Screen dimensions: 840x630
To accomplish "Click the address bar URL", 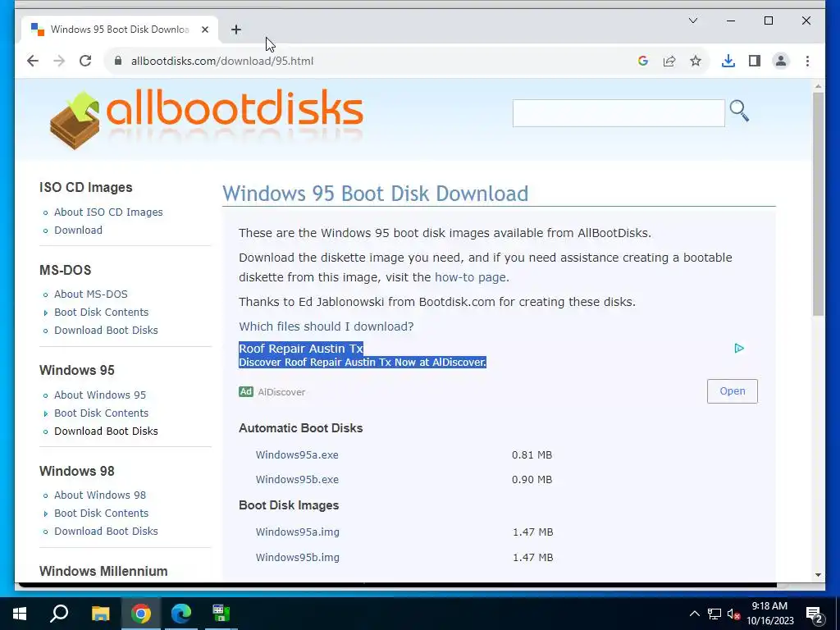I will coord(222,61).
